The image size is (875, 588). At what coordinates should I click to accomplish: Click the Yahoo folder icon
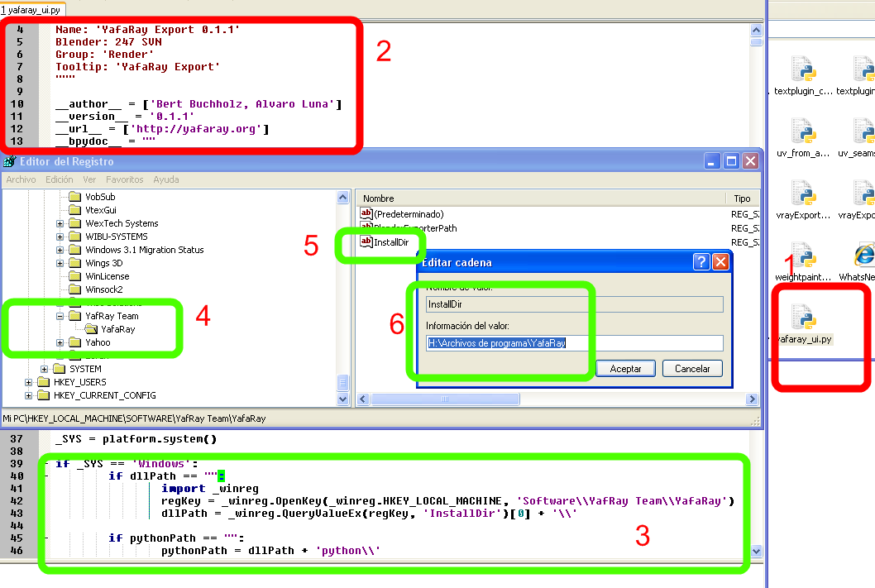point(74,342)
